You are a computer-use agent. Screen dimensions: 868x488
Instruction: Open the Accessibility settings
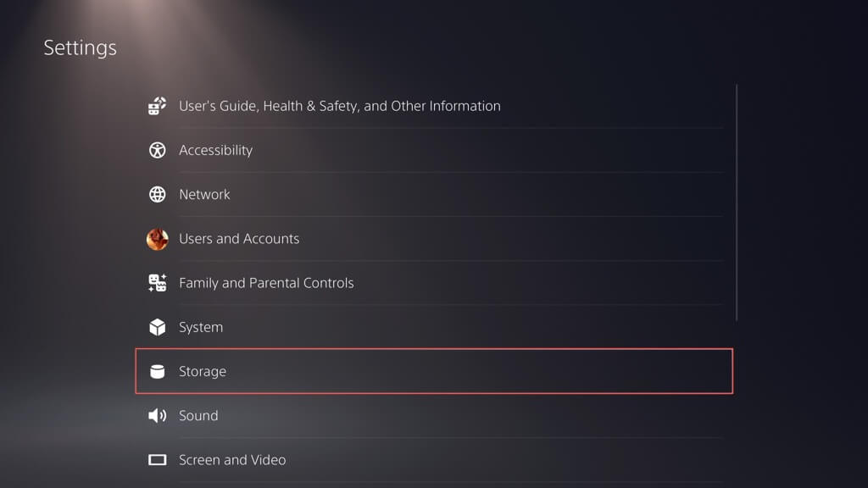point(215,150)
